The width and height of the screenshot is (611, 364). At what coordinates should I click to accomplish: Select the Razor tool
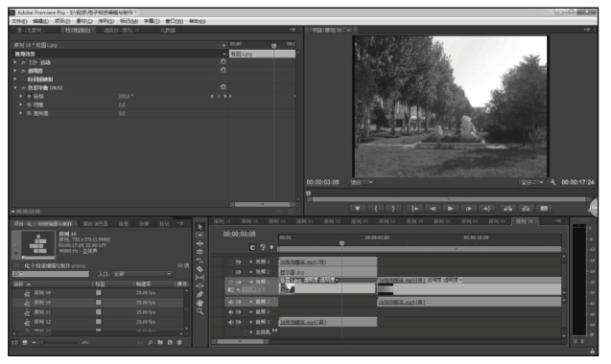point(200,269)
